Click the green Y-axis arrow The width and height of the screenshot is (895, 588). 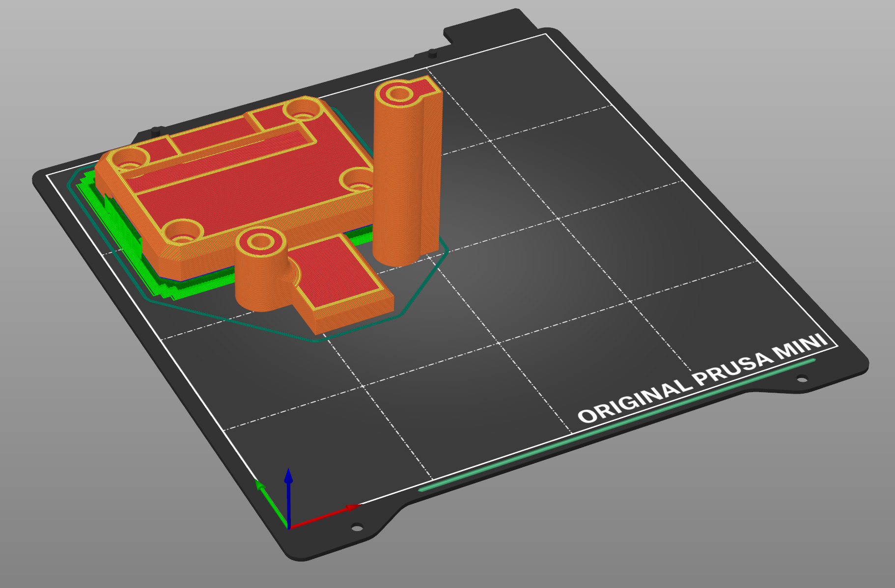[268, 498]
